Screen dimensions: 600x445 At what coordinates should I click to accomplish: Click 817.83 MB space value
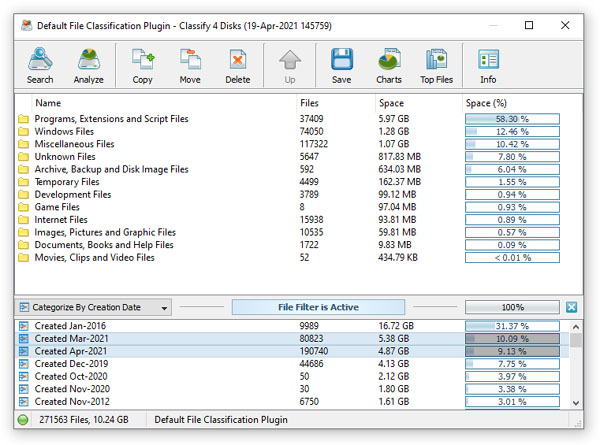tap(399, 156)
